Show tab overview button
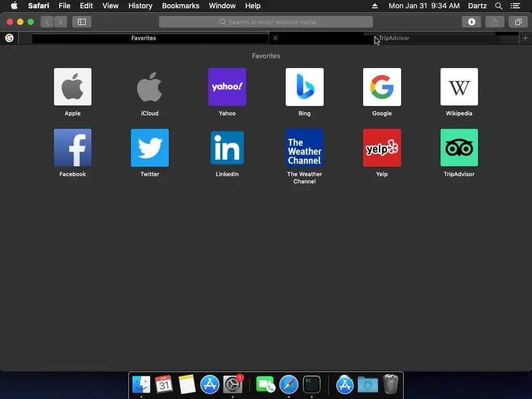The image size is (532, 399). tap(518, 22)
